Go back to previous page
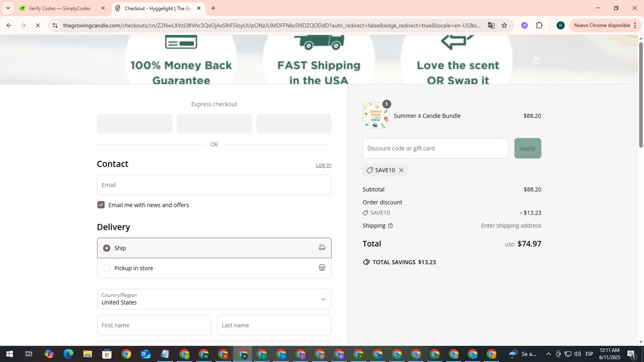 (x=9, y=25)
